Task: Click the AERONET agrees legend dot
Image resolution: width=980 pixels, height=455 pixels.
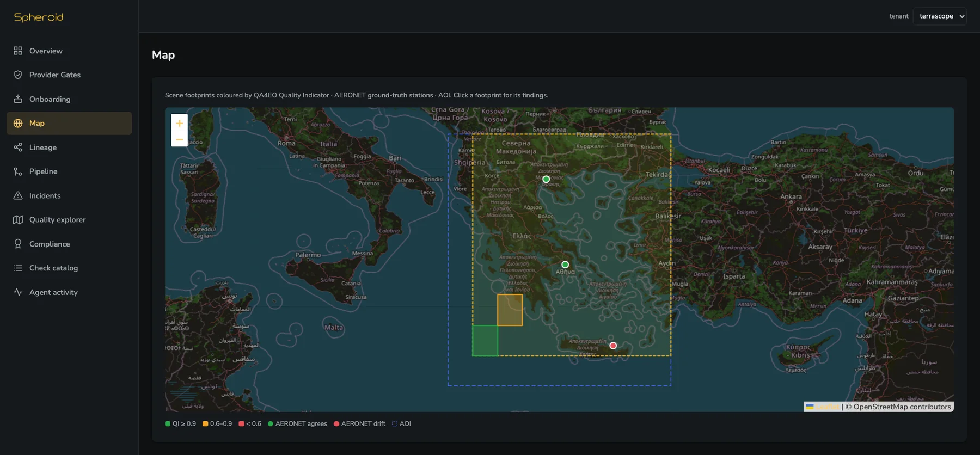Action: [271, 423]
